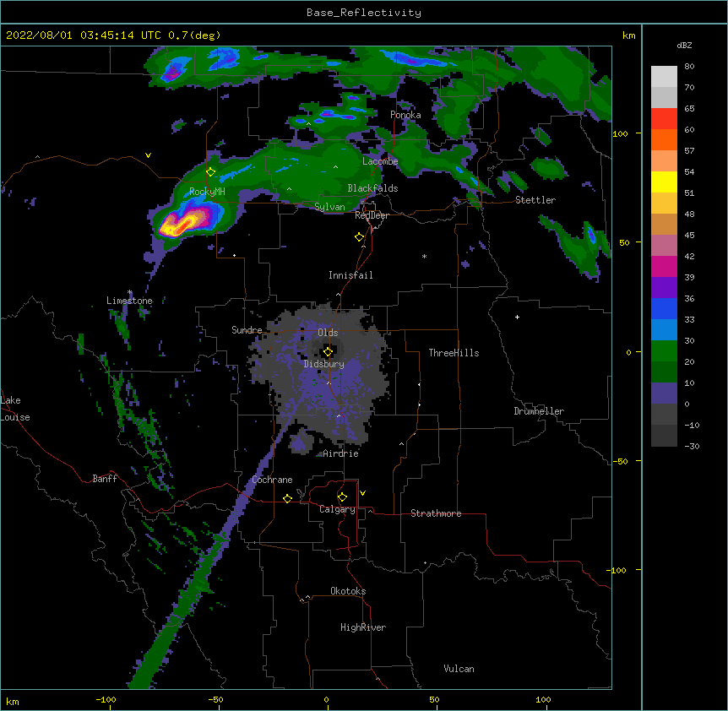This screenshot has width=728, height=711.
Task: Click the 45 value on dBZ scale
Action: pyautogui.click(x=689, y=236)
